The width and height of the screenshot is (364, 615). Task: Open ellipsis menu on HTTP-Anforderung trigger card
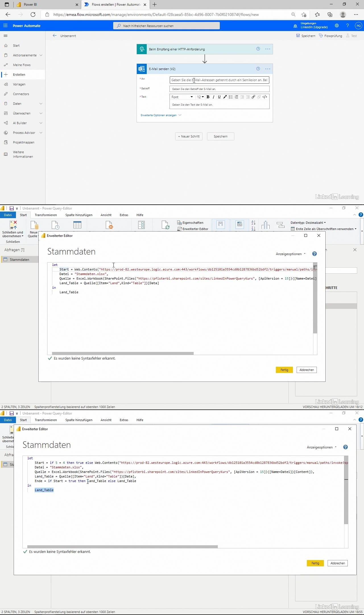coord(268,49)
